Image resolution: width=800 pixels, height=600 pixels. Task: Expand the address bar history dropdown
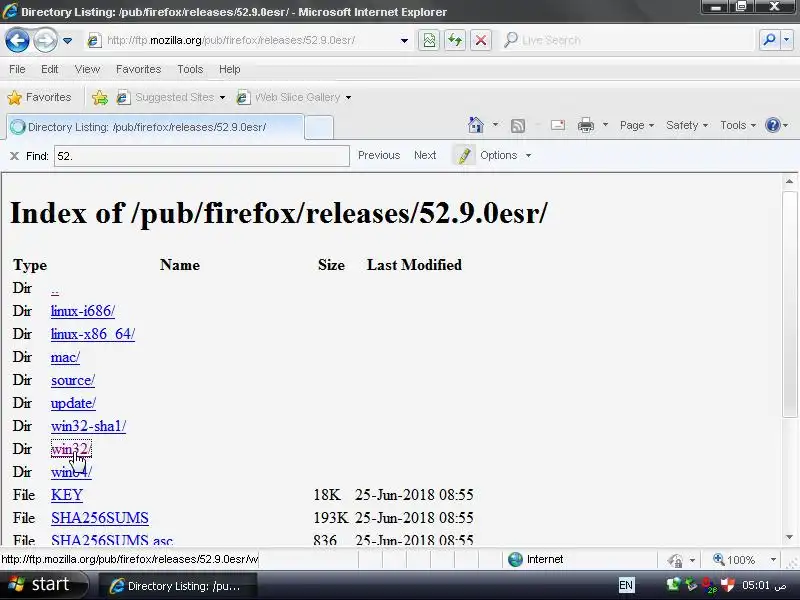pyautogui.click(x=404, y=40)
